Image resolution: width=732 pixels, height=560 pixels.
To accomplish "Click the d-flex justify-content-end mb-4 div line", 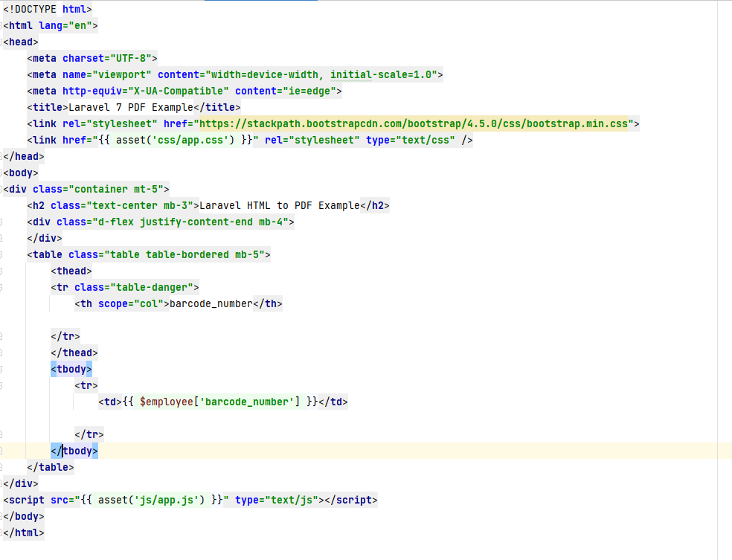I will point(161,222).
